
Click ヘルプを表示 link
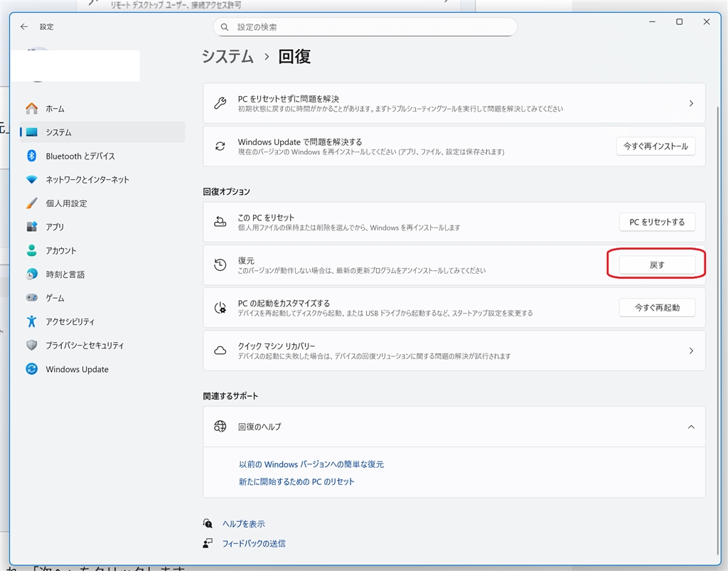243,523
